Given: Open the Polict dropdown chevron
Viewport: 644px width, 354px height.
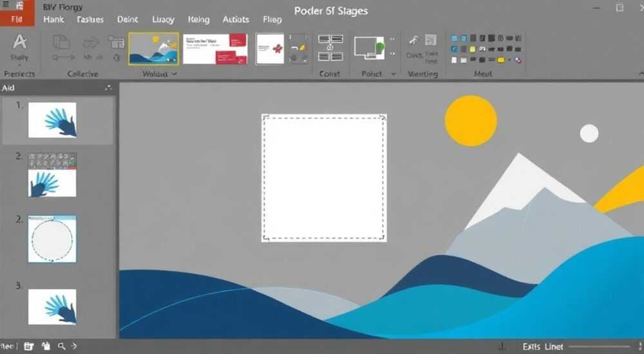Looking at the screenshot, I should [x=393, y=74].
